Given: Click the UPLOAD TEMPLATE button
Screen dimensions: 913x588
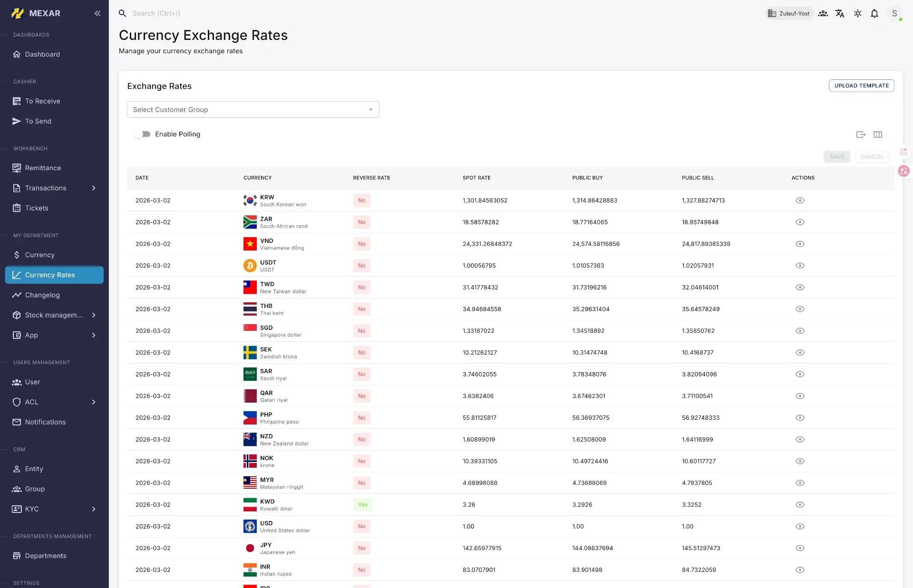Looking at the screenshot, I should coord(862,86).
